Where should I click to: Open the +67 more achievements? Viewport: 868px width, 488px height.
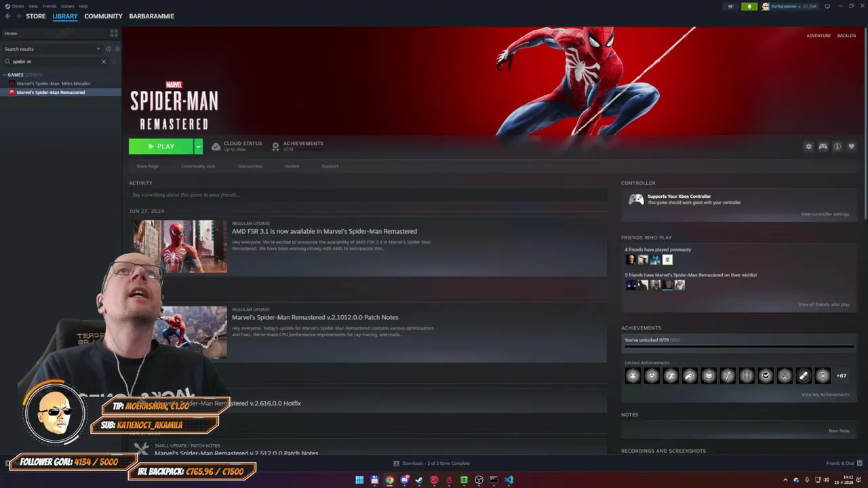(842, 375)
